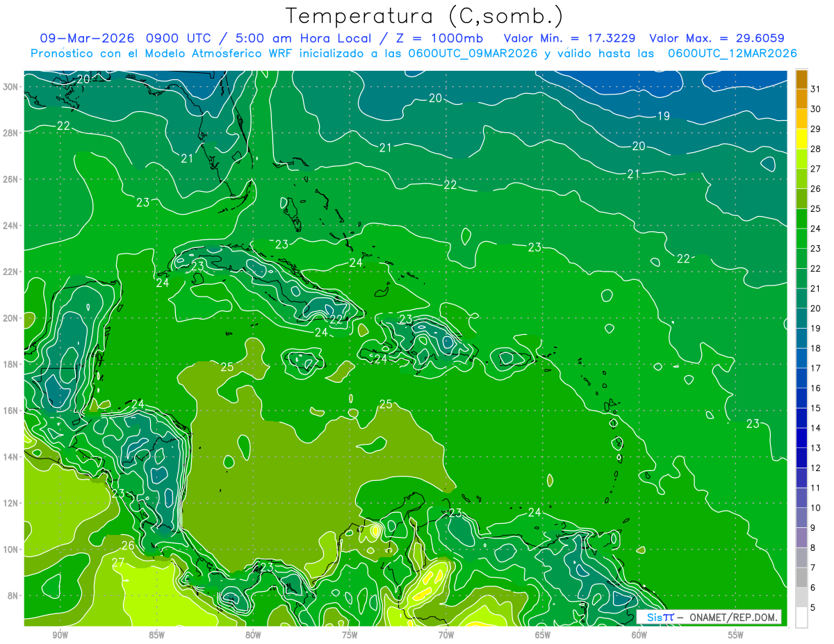The height and width of the screenshot is (644, 834).
Task: Pick the yellow swatch between 28 and 29
Action: pyautogui.click(x=801, y=139)
